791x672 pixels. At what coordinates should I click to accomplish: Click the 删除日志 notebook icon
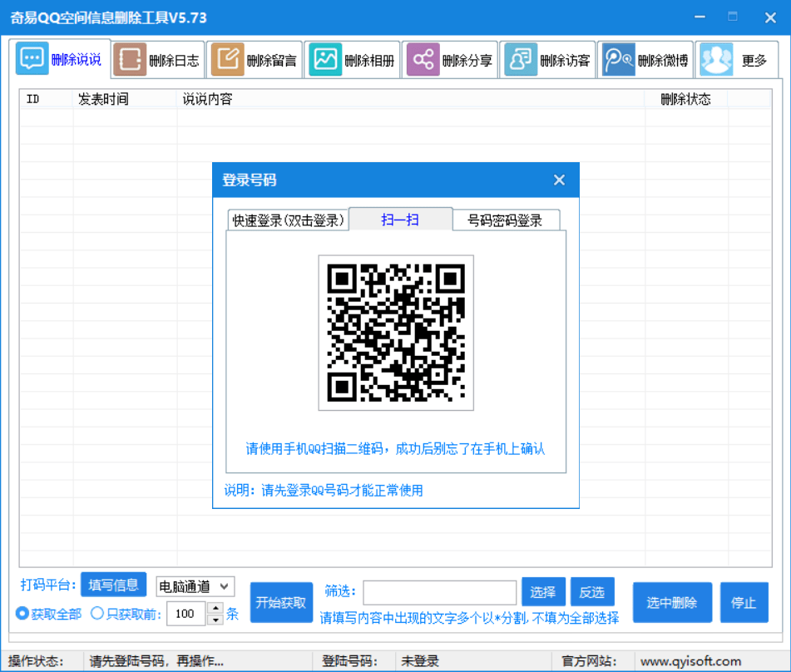tap(130, 60)
